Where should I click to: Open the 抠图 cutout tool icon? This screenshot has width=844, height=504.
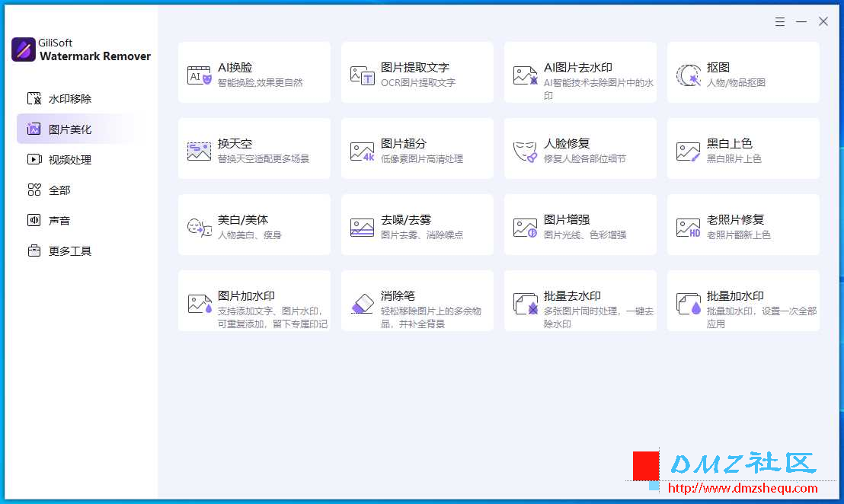[x=689, y=75]
